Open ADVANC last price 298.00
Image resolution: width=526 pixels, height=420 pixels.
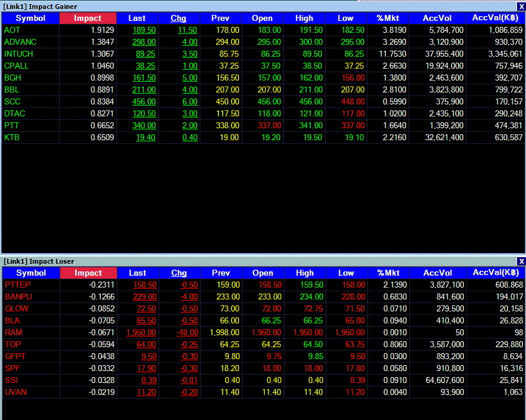point(144,42)
